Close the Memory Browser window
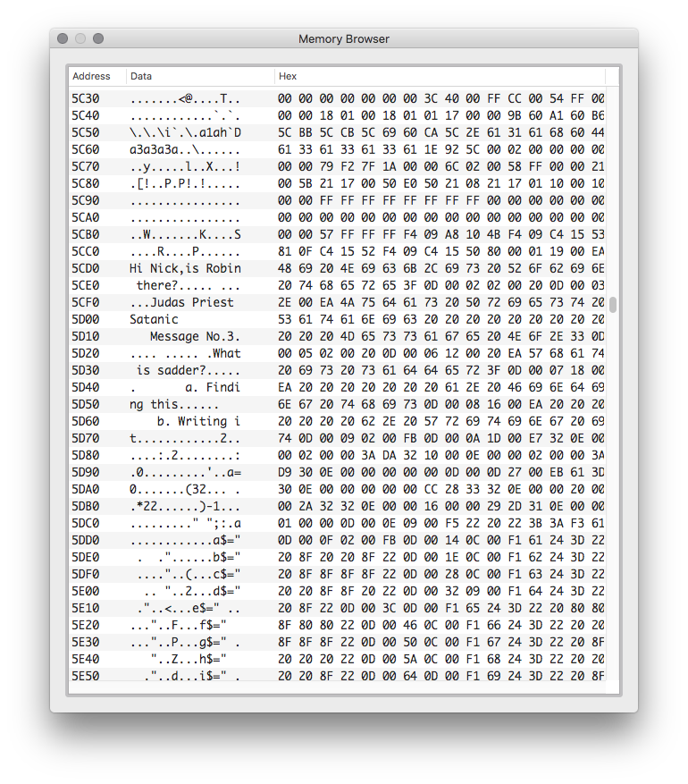Image resolution: width=688 pixels, height=784 pixels. click(63, 38)
